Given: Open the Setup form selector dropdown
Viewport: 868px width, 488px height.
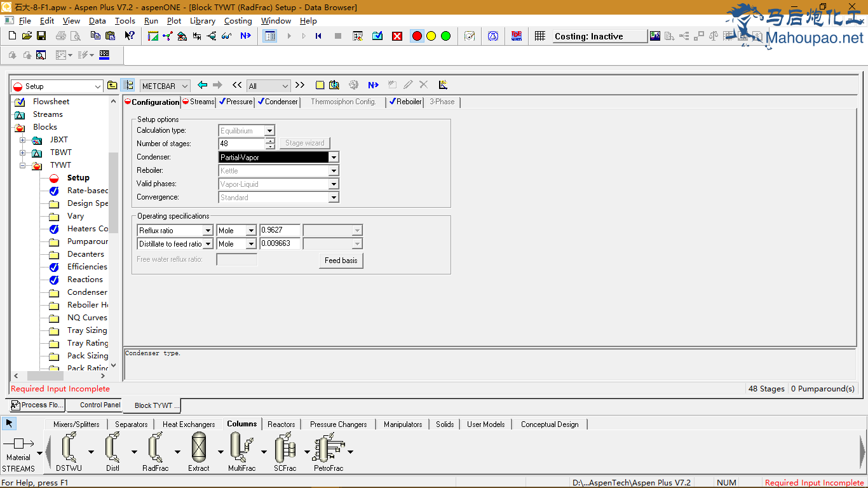Looking at the screenshot, I should pos(98,86).
